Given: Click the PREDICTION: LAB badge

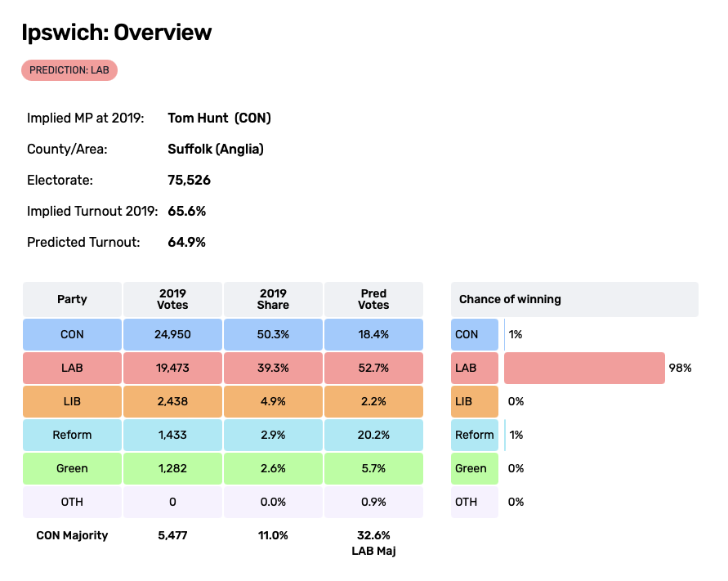Looking at the screenshot, I should pos(69,70).
